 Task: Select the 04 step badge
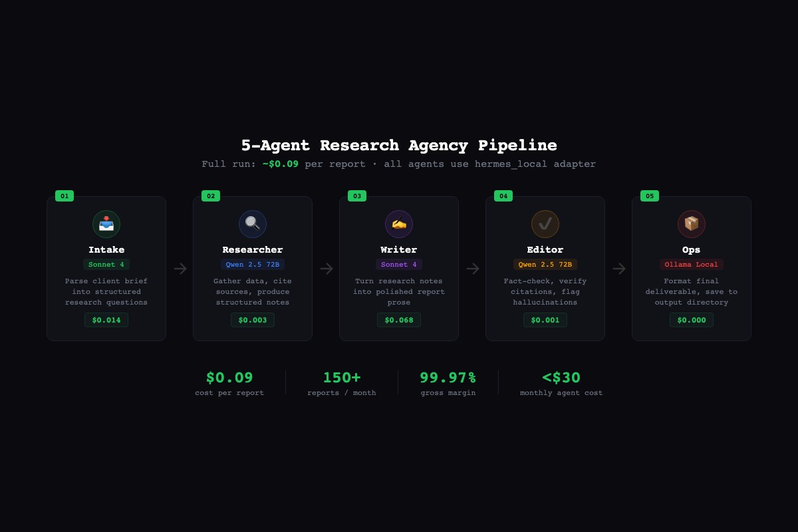503,196
